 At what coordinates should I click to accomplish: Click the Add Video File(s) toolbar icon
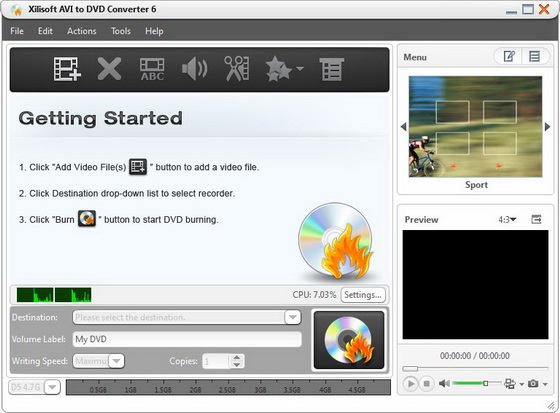(x=67, y=69)
